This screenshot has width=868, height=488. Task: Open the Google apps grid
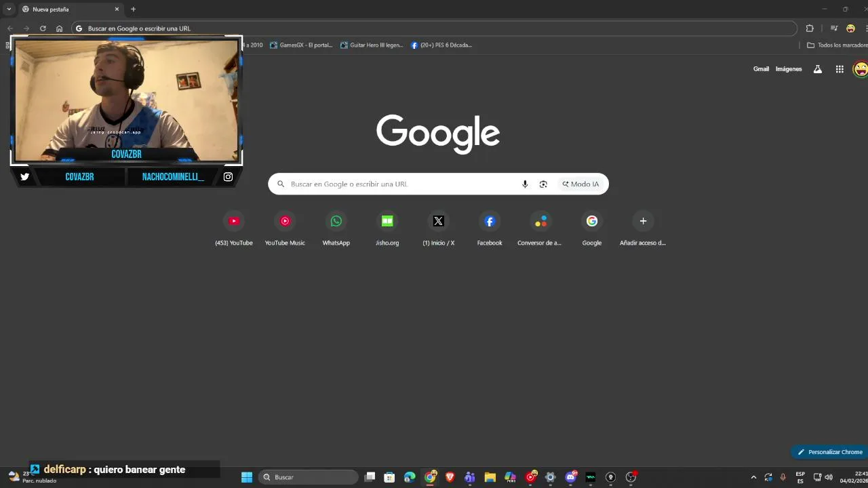(840, 69)
